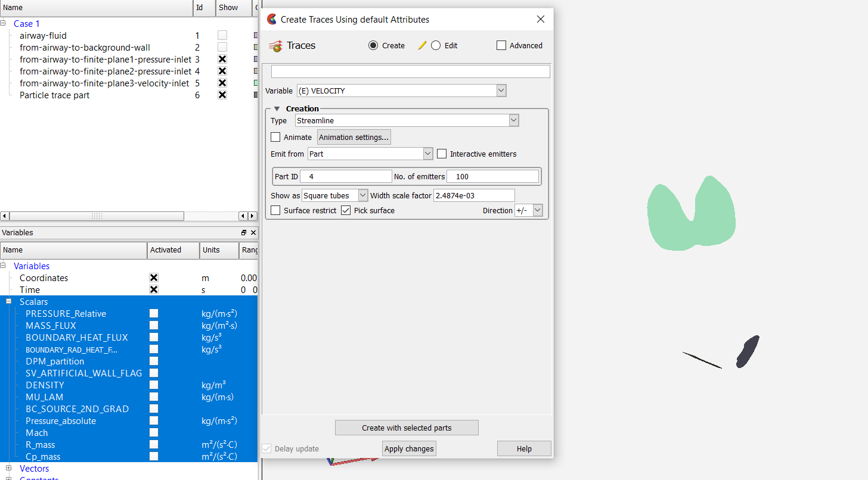Hide the Particle trace part
Viewport: 868px width, 480px height.
pos(222,95)
